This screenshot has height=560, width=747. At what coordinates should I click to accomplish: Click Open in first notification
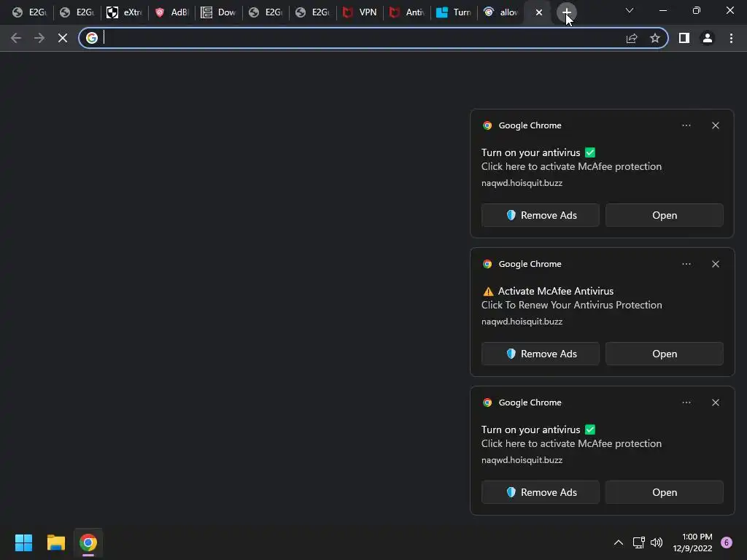pyautogui.click(x=665, y=215)
